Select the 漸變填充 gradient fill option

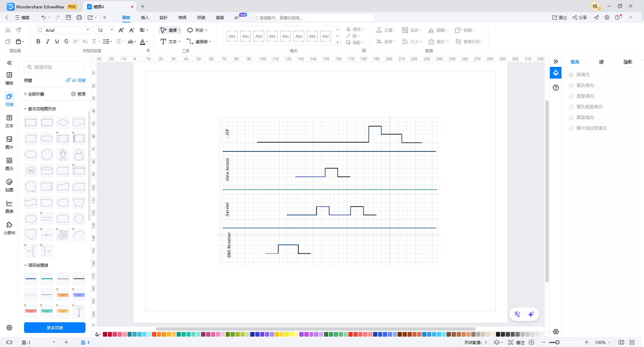tap(571, 96)
